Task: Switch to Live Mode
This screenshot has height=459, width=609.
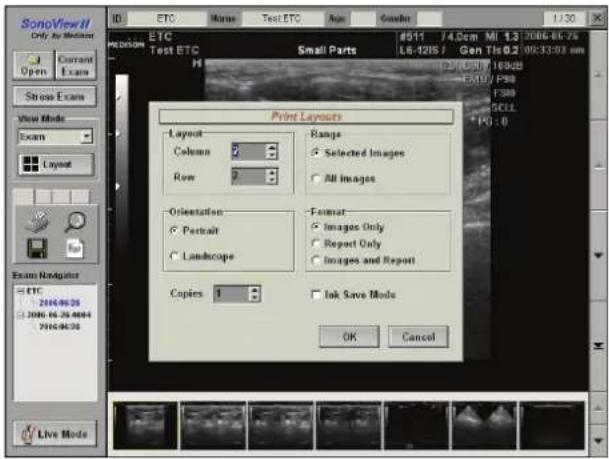Action: coord(55,433)
